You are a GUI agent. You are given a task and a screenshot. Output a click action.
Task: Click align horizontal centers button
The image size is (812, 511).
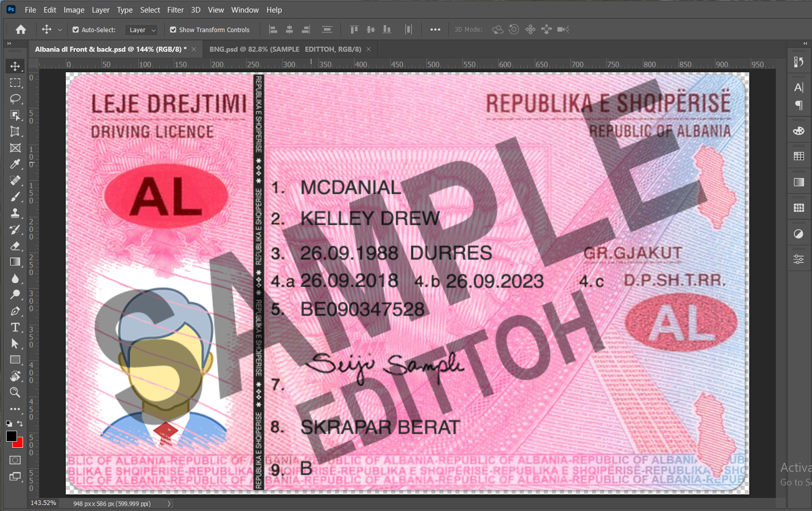[289, 30]
